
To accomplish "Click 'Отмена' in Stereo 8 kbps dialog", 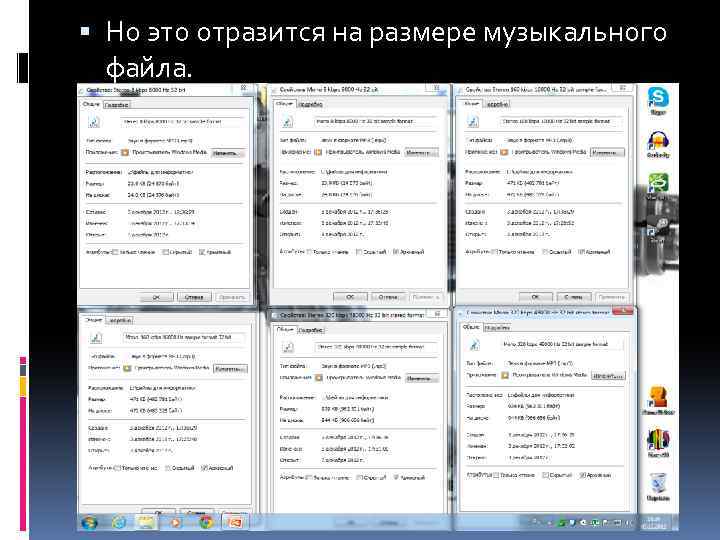I will 194,298.
